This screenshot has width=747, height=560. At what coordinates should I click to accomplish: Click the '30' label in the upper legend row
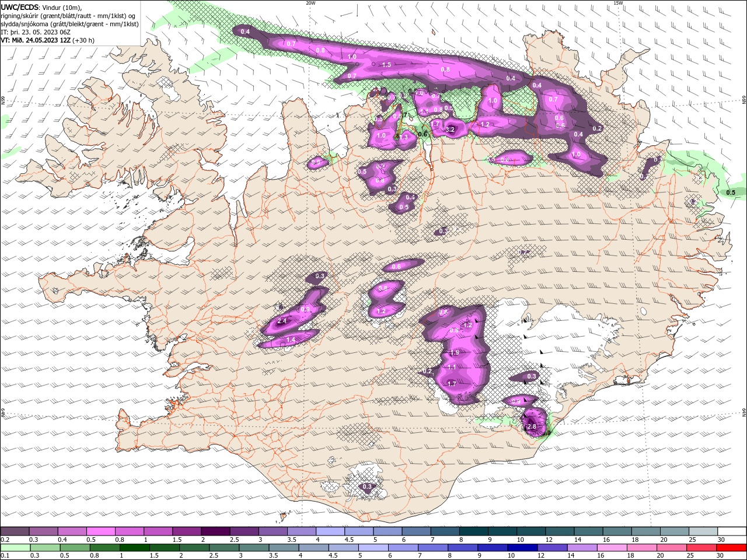point(721,540)
